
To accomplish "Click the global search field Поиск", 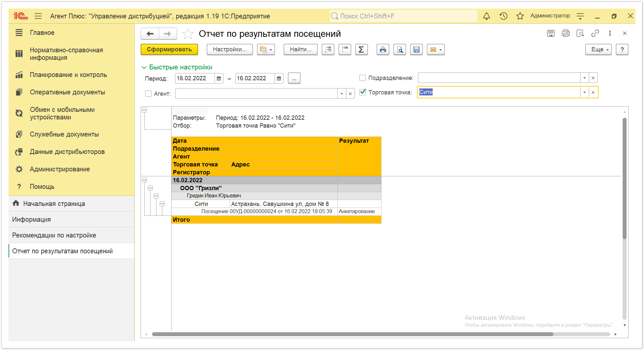I will (x=403, y=16).
